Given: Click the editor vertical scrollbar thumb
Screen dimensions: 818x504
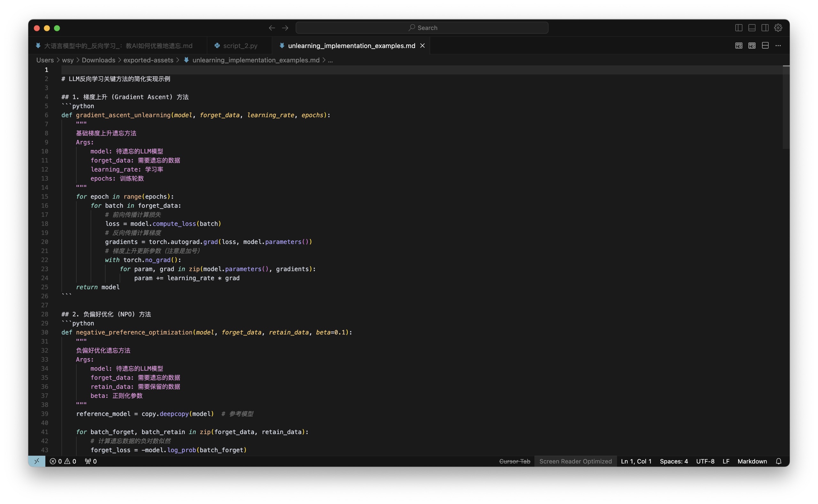Looking at the screenshot, I should (786, 107).
